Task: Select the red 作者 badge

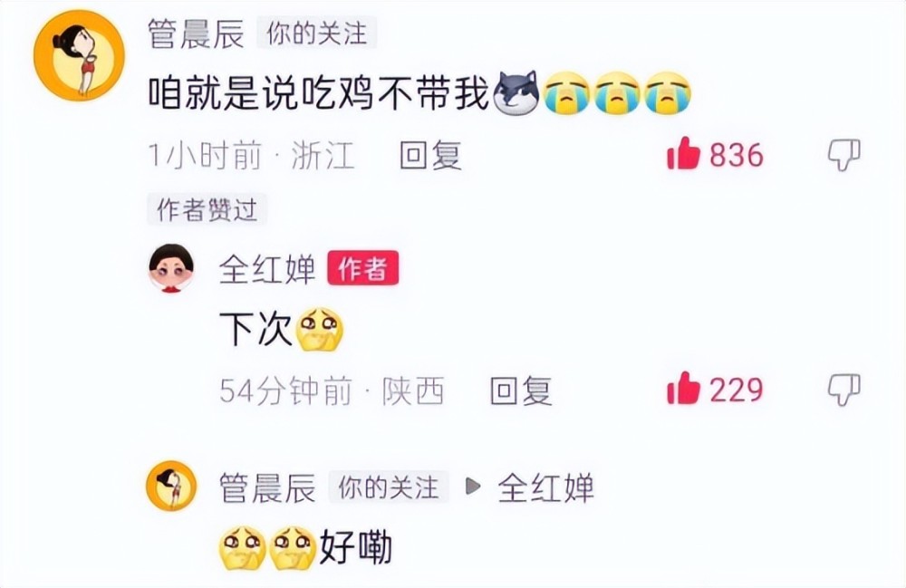Action: [x=363, y=268]
